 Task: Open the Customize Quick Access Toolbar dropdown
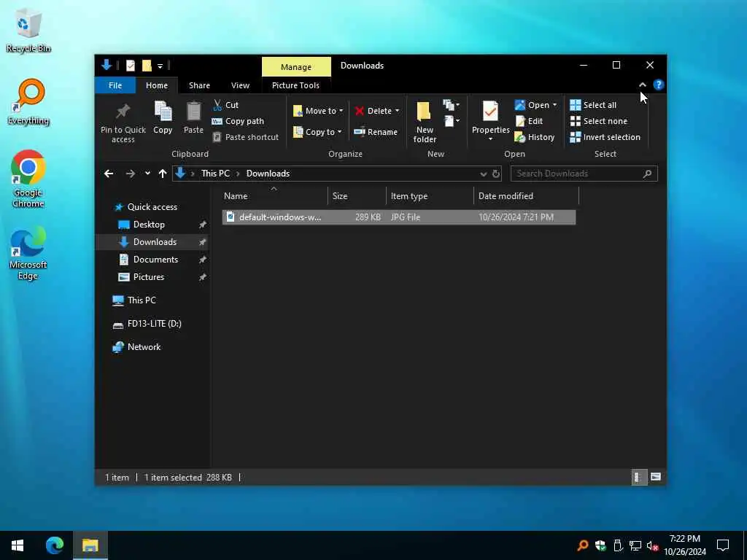pos(160,66)
